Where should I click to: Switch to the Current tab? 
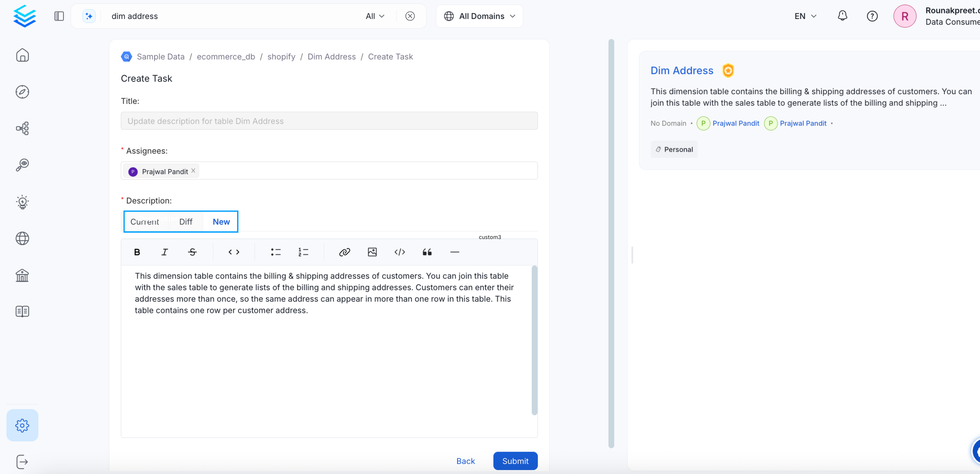tap(145, 221)
